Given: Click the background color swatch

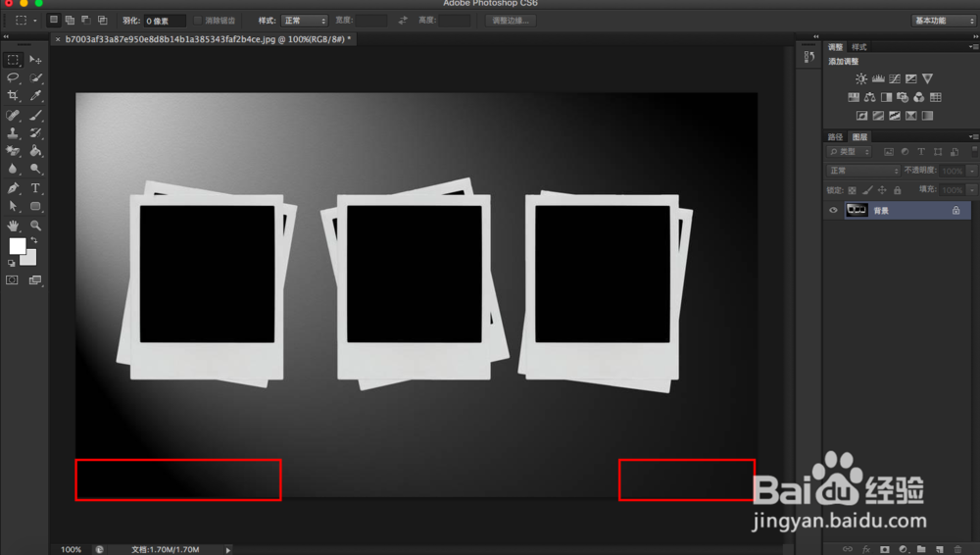Looking at the screenshot, I should [x=30, y=259].
